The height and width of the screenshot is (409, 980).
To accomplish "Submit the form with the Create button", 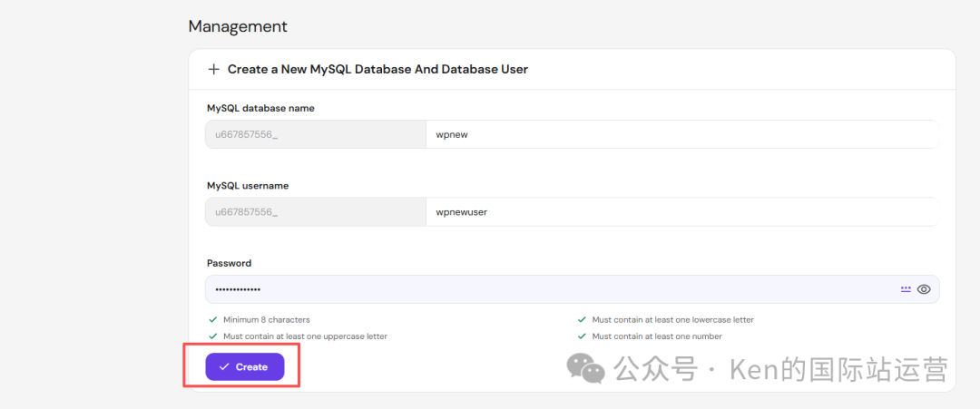I will coord(245,367).
